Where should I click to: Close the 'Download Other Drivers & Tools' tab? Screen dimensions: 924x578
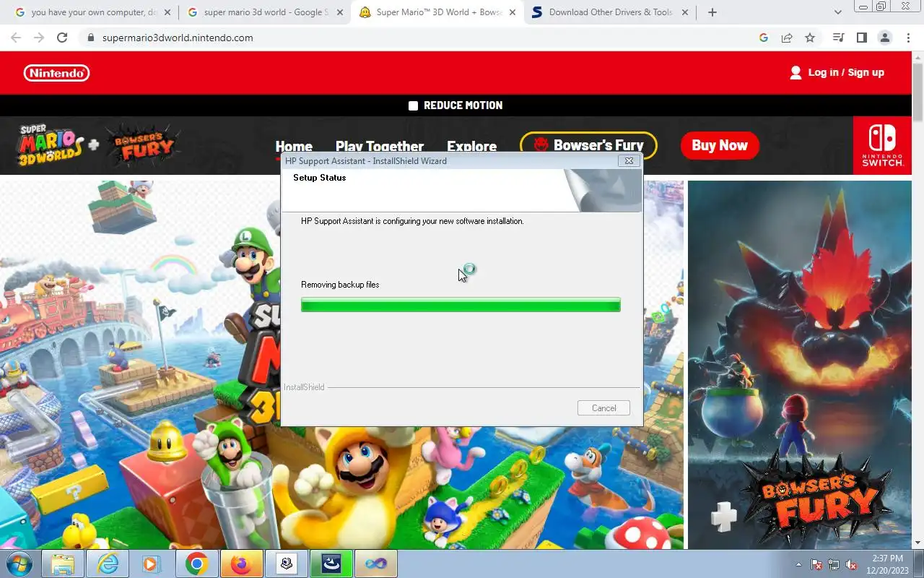pyautogui.click(x=685, y=12)
